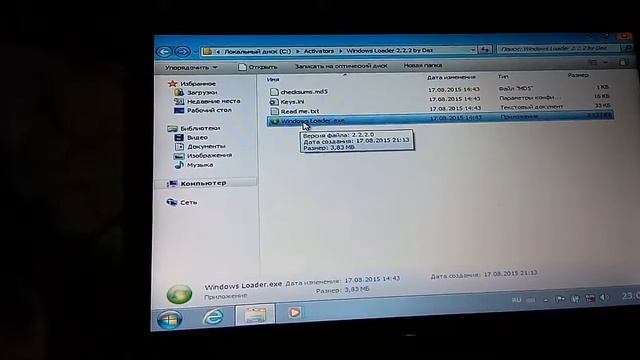This screenshot has height=360, width=640.
Task: Click the Explorer folder icon on taskbar
Action: click(256, 315)
